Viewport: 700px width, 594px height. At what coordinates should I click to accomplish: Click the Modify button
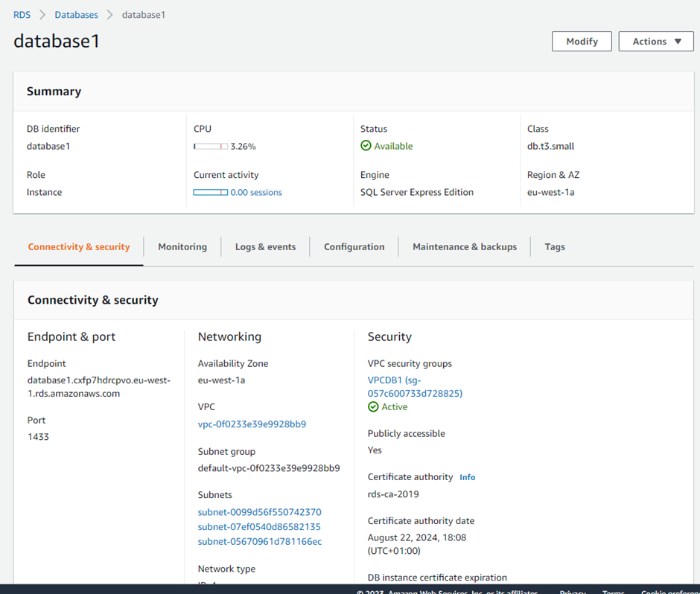pyautogui.click(x=582, y=42)
